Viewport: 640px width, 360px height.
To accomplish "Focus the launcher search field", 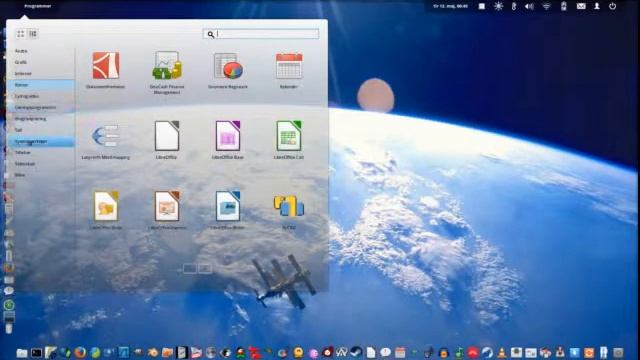I will [x=261, y=34].
